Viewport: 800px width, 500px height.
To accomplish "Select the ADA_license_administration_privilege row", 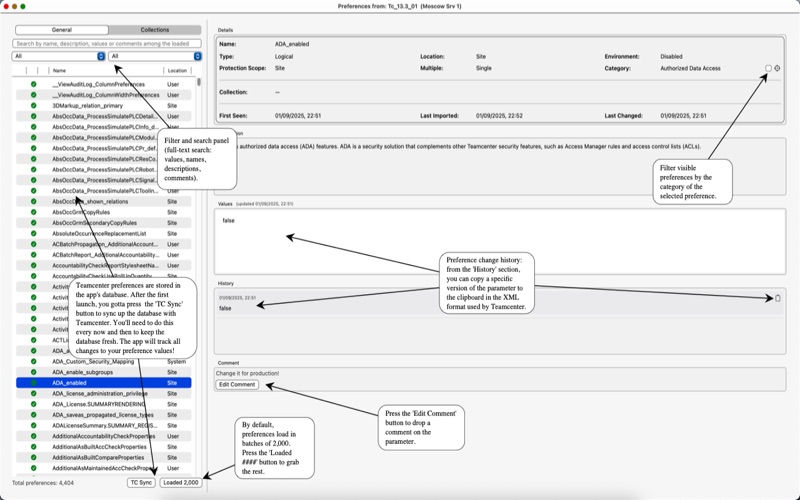I will point(104,393).
